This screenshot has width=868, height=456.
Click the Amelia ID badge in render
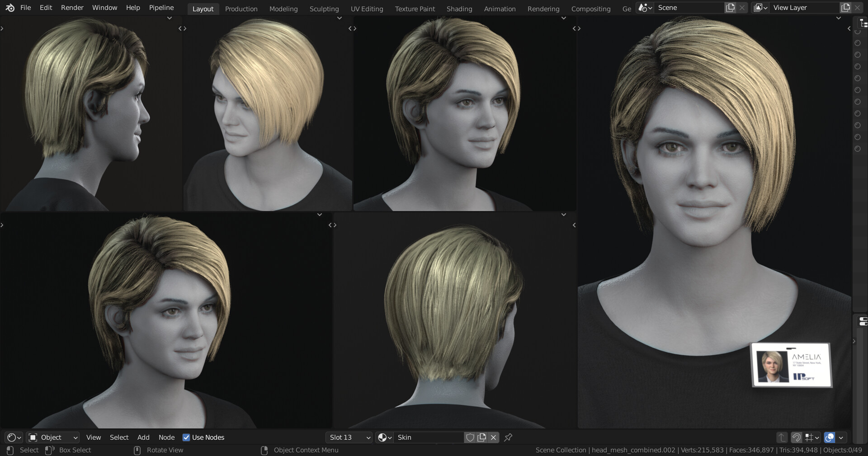click(x=792, y=365)
